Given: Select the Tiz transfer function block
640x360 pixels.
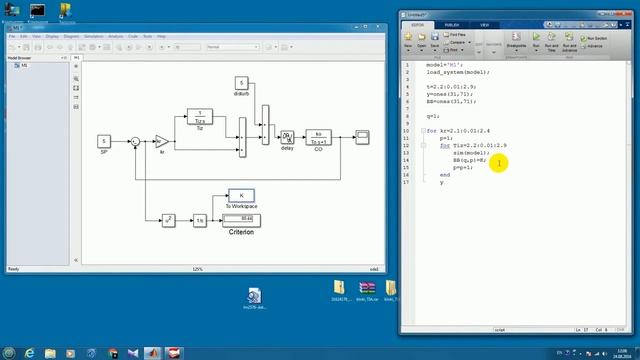Looking at the screenshot, I should pos(200,117).
